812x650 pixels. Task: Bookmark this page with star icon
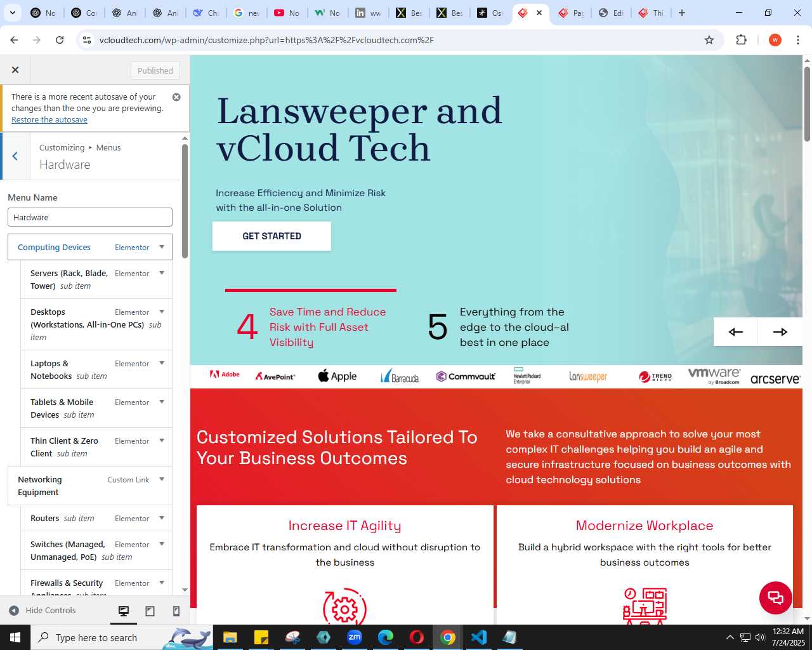709,40
